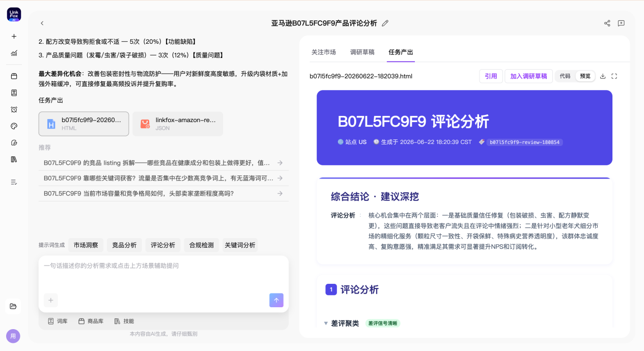Open the trend chart icon in sidebar

(x=14, y=53)
